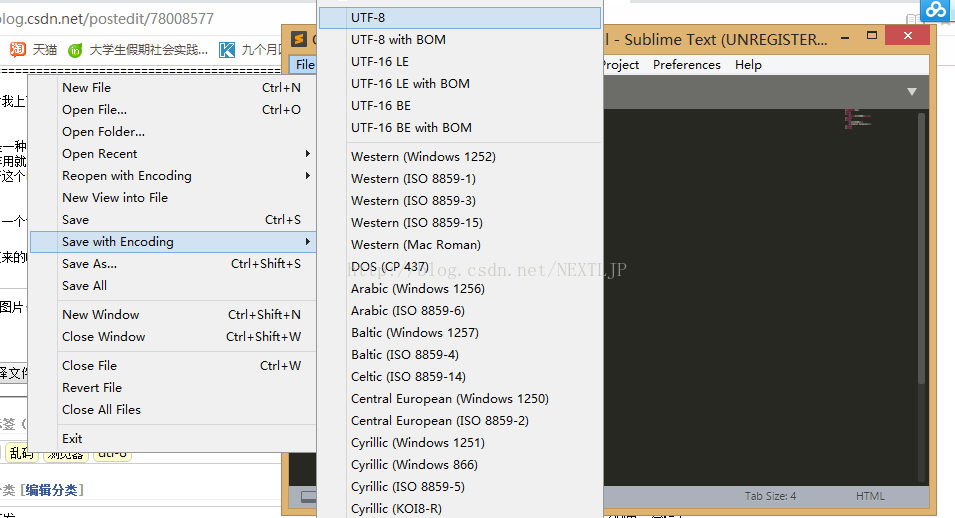Click the Sublime editor vertical scrollbar
Screen dimensions: 955x518
922,249
